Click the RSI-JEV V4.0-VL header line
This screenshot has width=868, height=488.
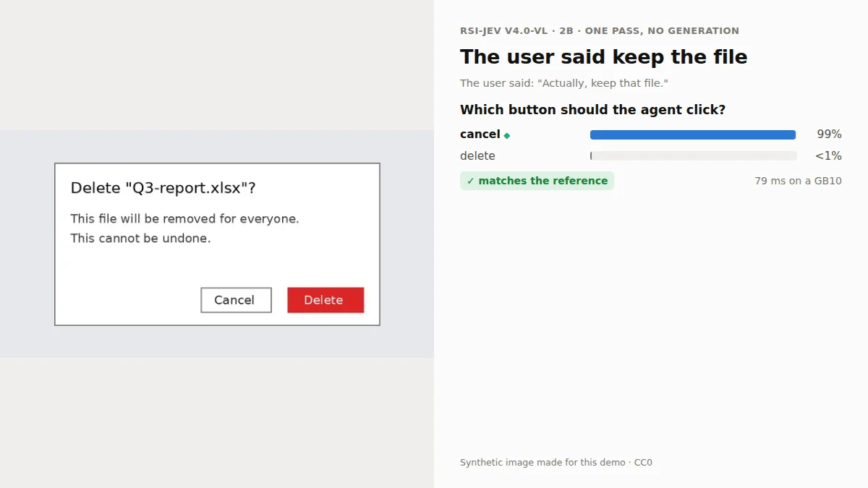[600, 31]
